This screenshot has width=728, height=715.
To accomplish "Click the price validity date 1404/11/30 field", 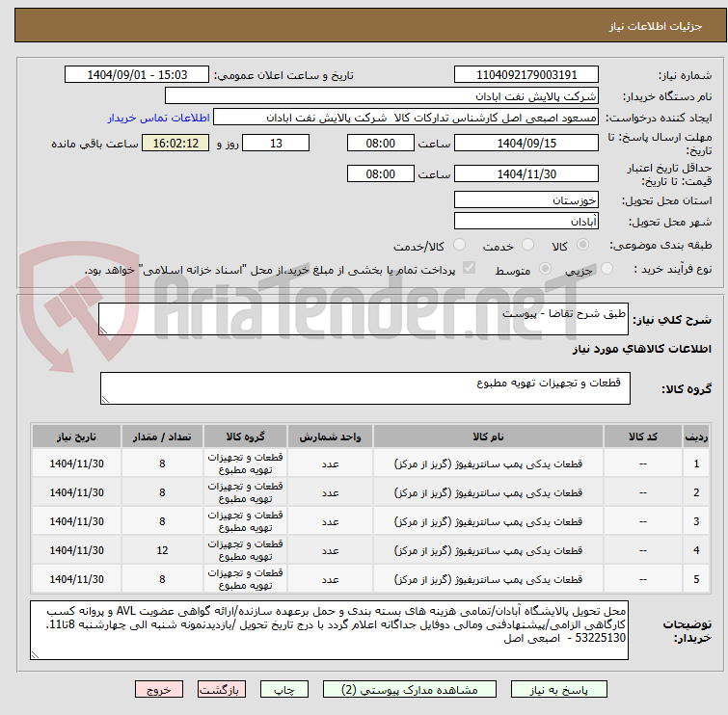I will (x=526, y=173).
